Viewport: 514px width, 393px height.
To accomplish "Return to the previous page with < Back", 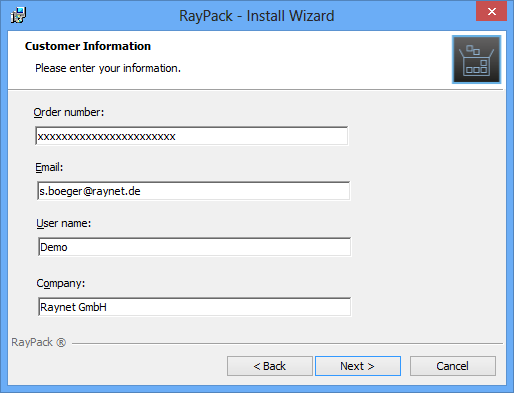I will pos(270,366).
